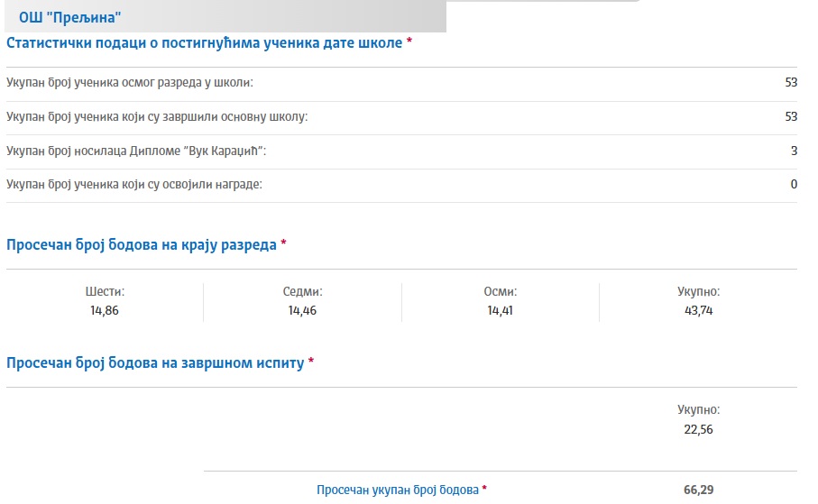Viewport: 818px width, 504px height.
Task: Click row Укупан број ученика који су завршили
Action: [x=401, y=116]
